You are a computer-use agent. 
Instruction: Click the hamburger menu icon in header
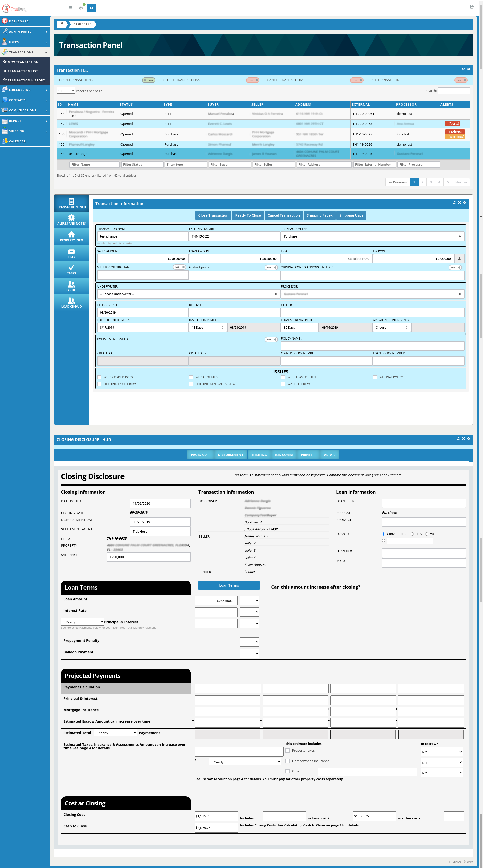[x=70, y=7]
